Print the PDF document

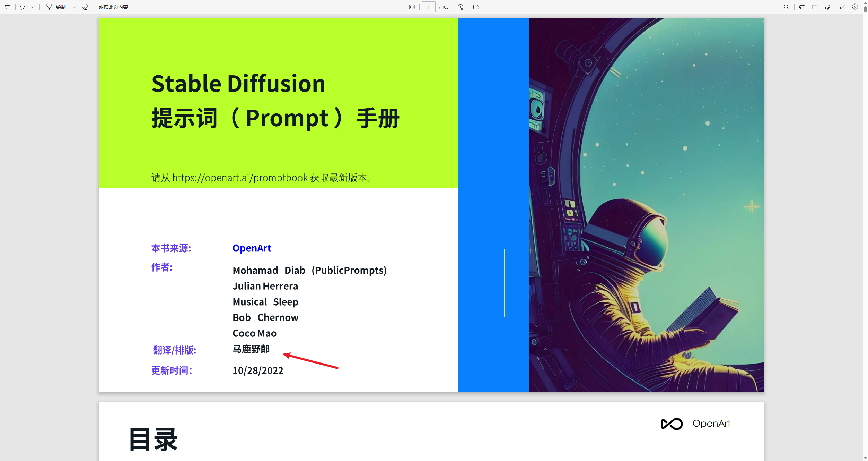coord(802,7)
